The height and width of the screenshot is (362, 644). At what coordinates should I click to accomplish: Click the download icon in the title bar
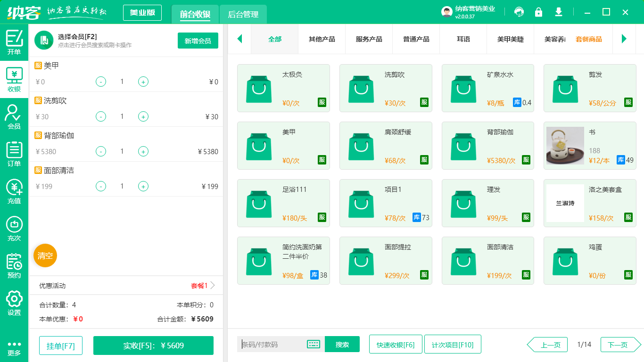[x=558, y=12]
